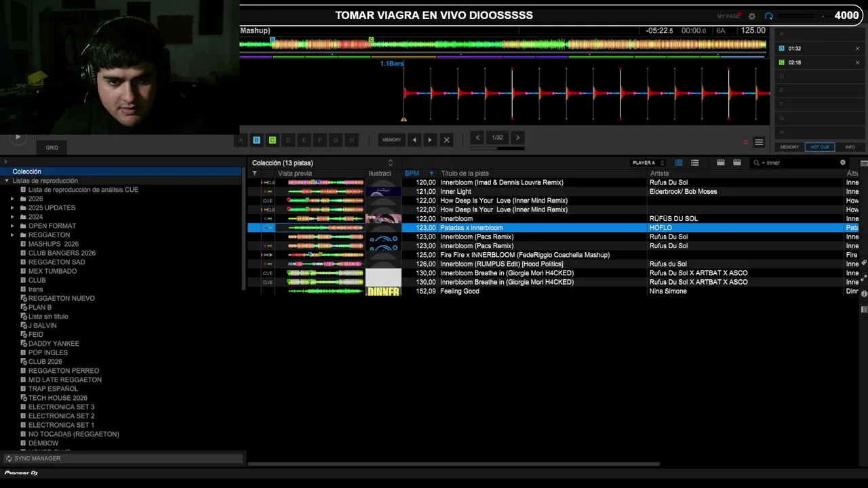Open the SYNC MANAGER
The image size is (868, 488).
tap(122, 459)
